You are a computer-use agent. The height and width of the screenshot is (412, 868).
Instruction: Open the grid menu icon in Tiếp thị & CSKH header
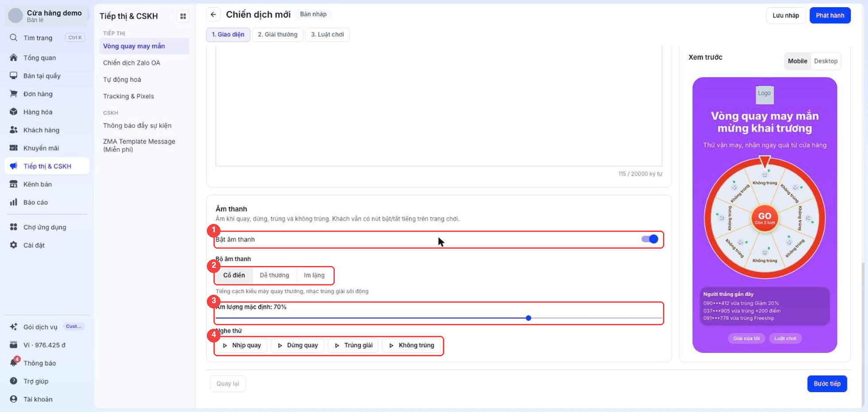tap(183, 16)
